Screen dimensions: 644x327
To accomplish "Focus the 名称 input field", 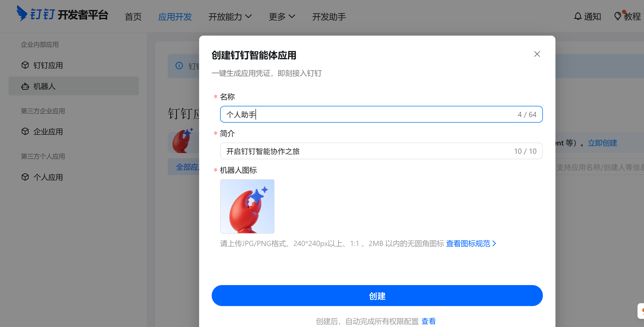I will (381, 114).
